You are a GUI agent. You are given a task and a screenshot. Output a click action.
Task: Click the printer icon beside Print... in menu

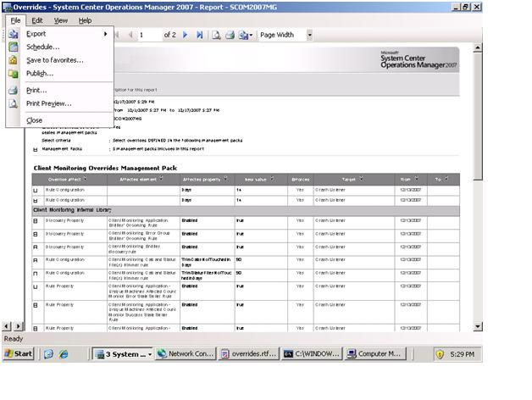click(13, 91)
